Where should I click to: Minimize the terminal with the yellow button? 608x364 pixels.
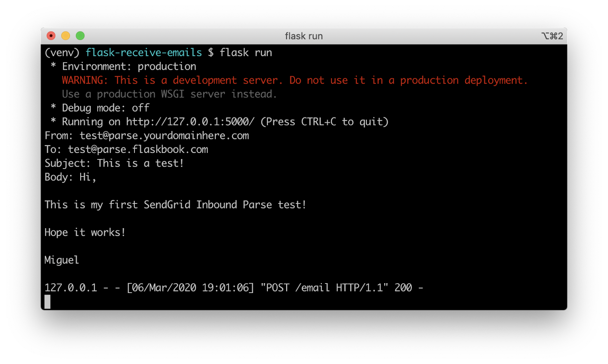[x=66, y=36]
